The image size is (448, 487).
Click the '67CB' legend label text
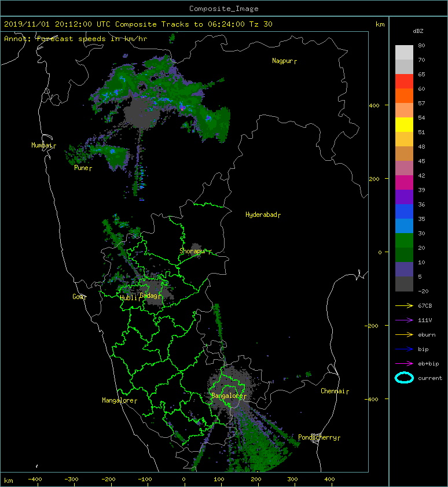pyautogui.click(x=425, y=305)
